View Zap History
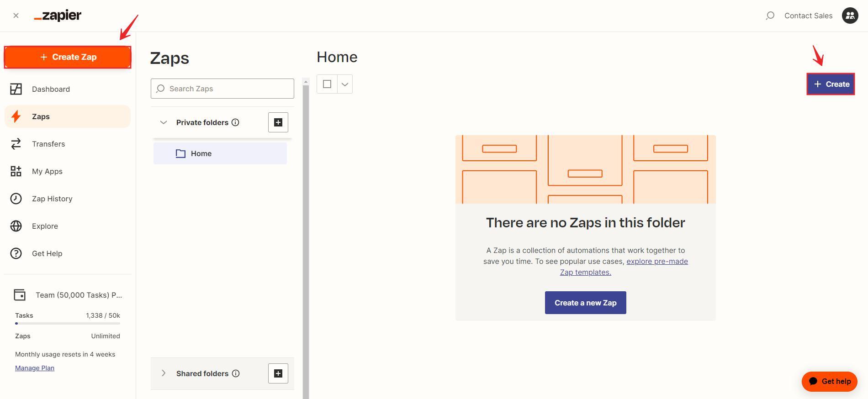This screenshot has height=399, width=868. coord(68,199)
